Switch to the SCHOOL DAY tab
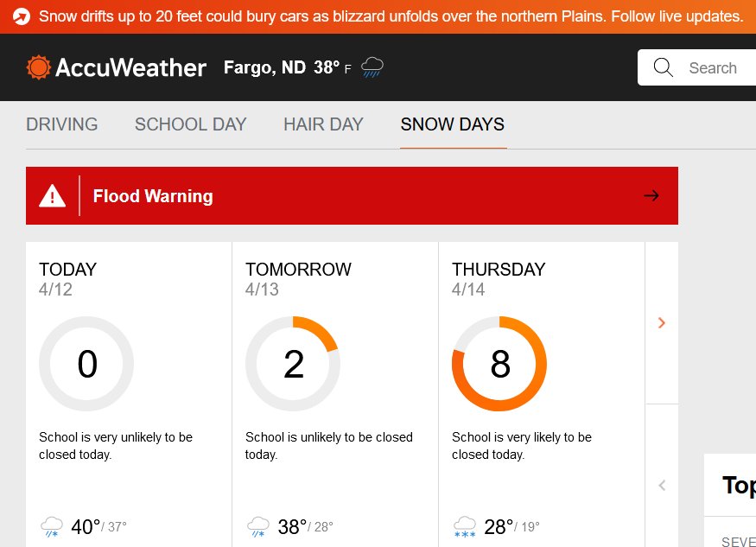Viewport: 756px width, 547px height. coord(191,124)
